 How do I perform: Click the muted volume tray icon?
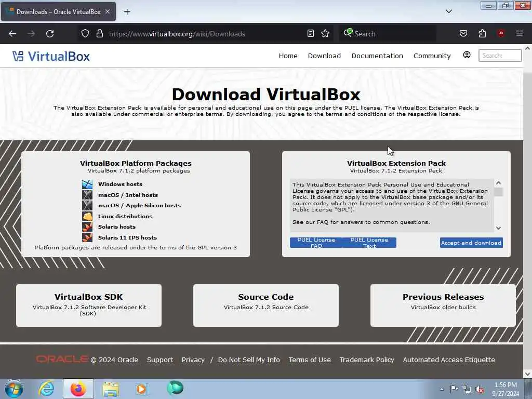click(x=480, y=390)
